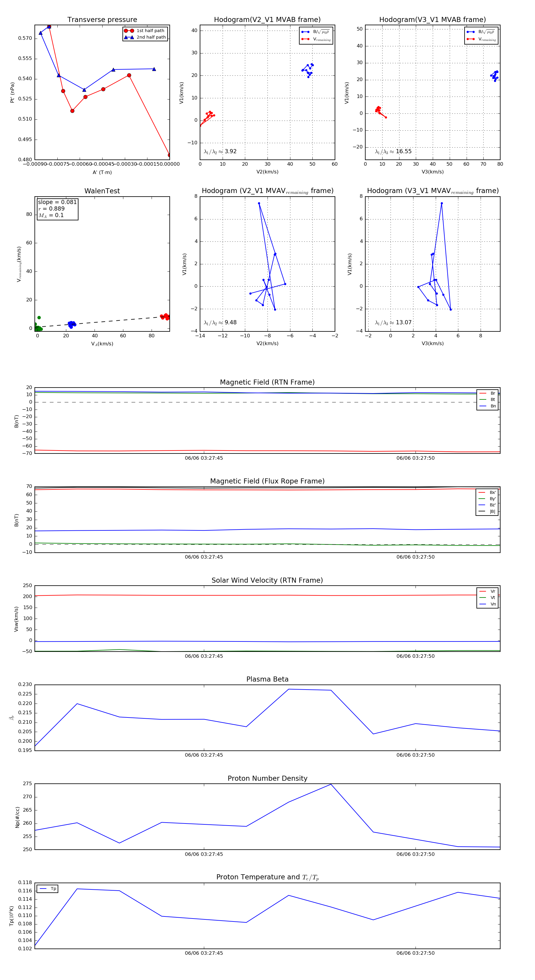Click the "Hodogram (V3_V1 MVAV remaining frame)" title
The height and width of the screenshot is (980, 535).
tap(432, 191)
